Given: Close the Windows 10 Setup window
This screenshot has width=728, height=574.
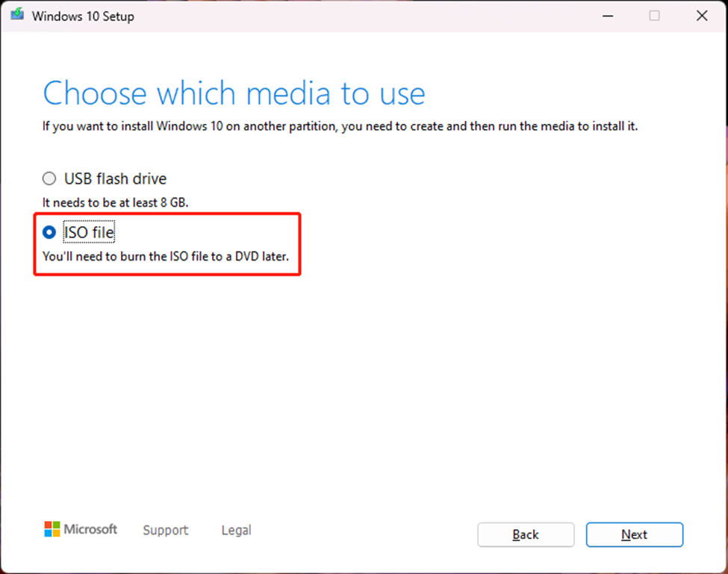Looking at the screenshot, I should [x=702, y=16].
